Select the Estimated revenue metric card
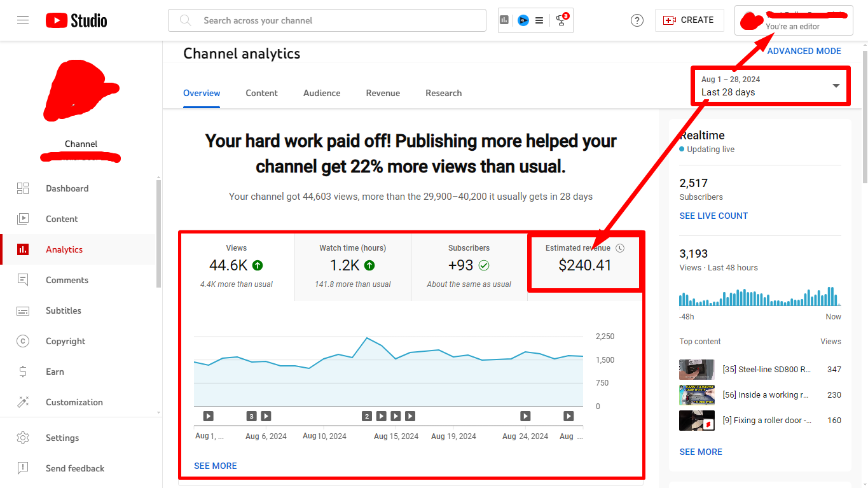Image resolution: width=868 pixels, height=488 pixels. coord(584,261)
